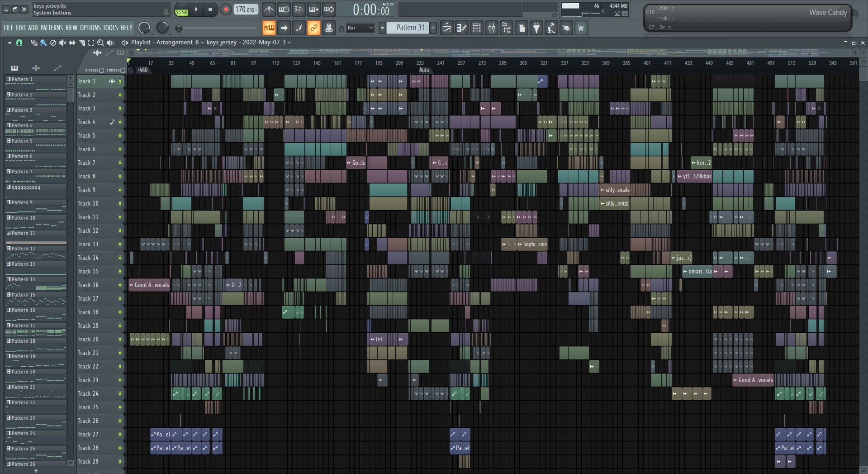Toggle the link/multilink controllers button
Viewport: 868px width, 474px height.
pos(313,28)
